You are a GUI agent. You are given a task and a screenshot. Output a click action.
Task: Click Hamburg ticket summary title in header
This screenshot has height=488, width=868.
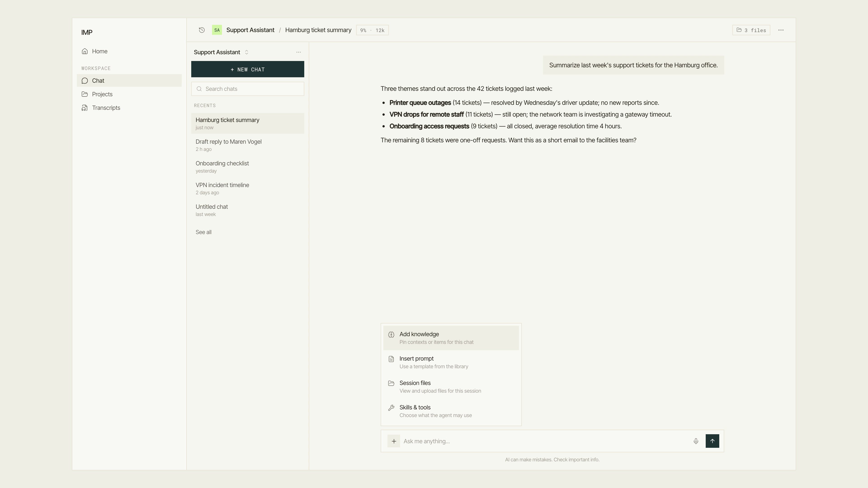tap(318, 30)
